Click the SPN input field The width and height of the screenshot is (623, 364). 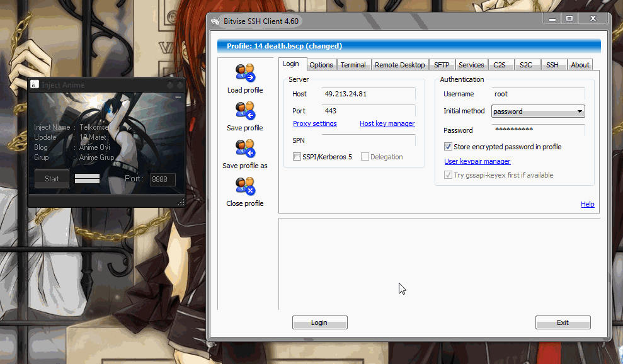pos(369,140)
